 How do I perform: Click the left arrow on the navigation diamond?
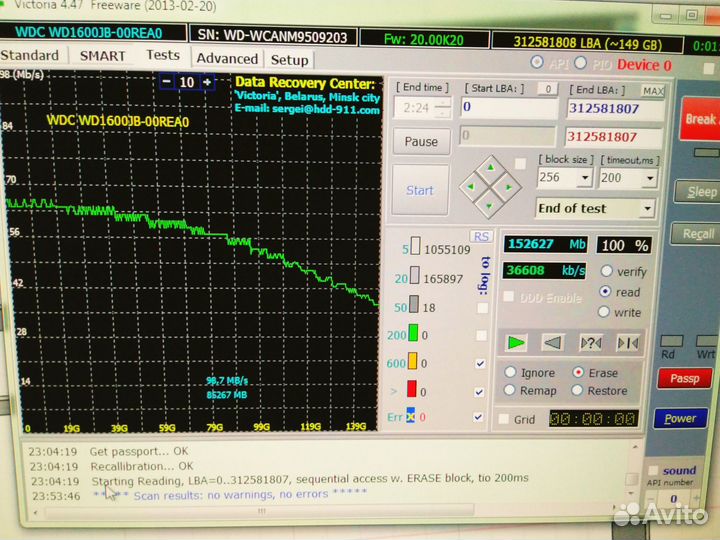tap(471, 186)
